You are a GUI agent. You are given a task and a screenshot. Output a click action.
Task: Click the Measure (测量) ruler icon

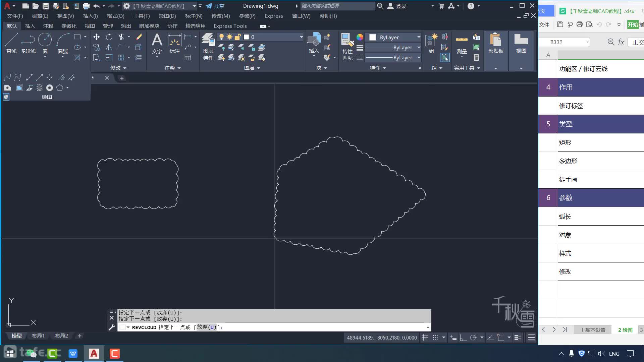(x=462, y=44)
